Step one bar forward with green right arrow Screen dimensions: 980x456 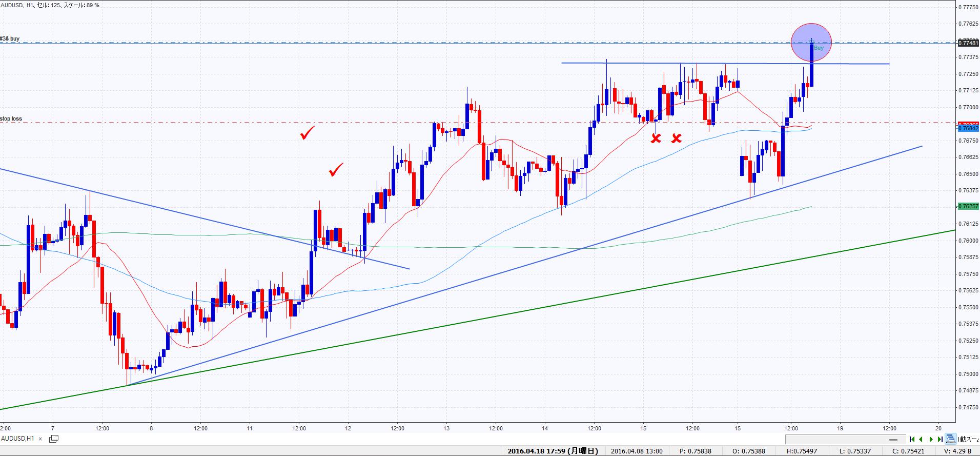pos(931,439)
